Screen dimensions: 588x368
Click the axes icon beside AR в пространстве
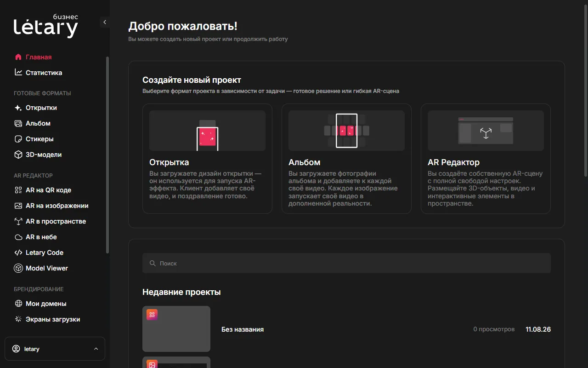click(x=18, y=221)
